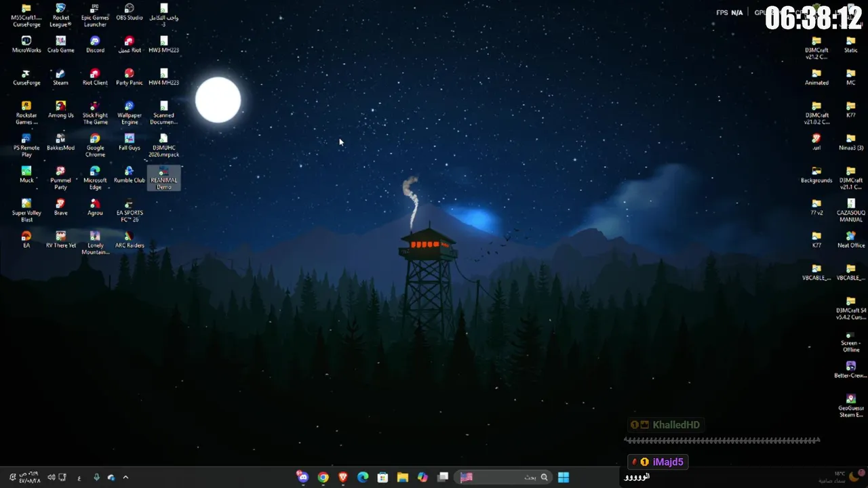Launch Chrome from the taskbar
This screenshot has width=868, height=488.
pos(323,477)
